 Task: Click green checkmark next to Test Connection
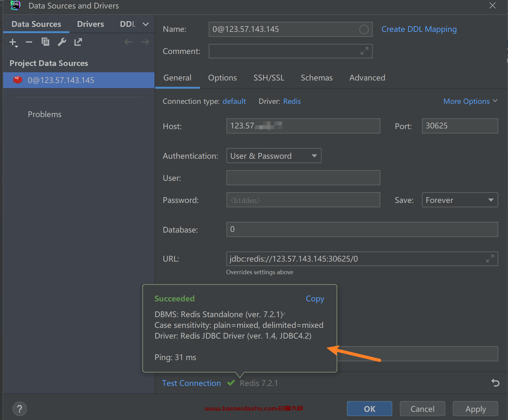[231, 383]
